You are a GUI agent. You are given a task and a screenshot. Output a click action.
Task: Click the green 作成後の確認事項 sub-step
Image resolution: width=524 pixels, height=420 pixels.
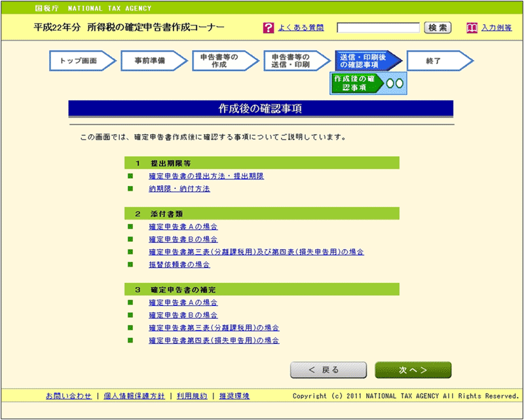(356, 83)
